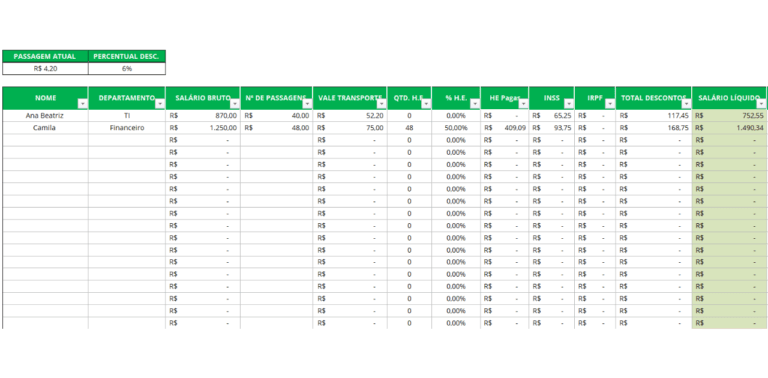768x378 pixels.
Task: Open the INSS column filter dropdown
Action: [569, 104]
